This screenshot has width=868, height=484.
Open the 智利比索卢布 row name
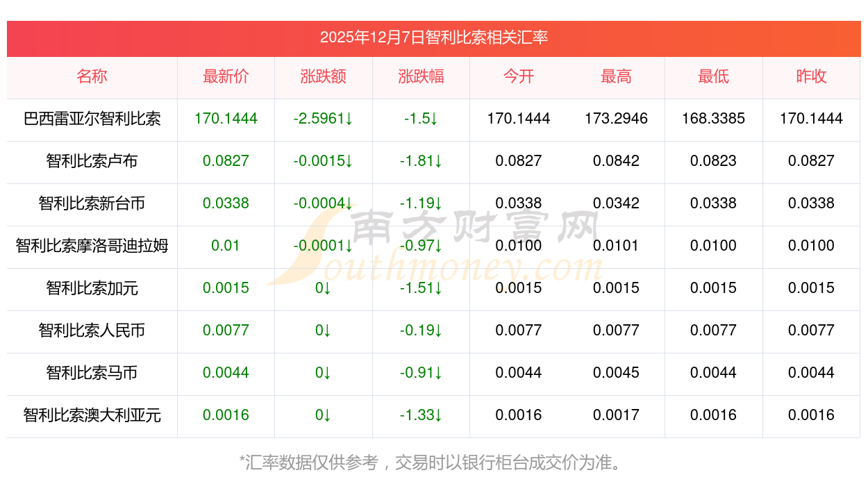[x=92, y=161]
